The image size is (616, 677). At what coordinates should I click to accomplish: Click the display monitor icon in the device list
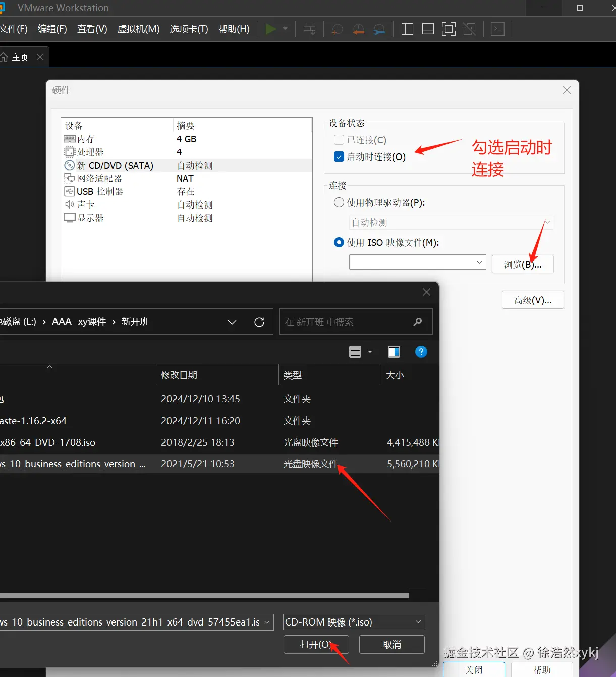70,218
